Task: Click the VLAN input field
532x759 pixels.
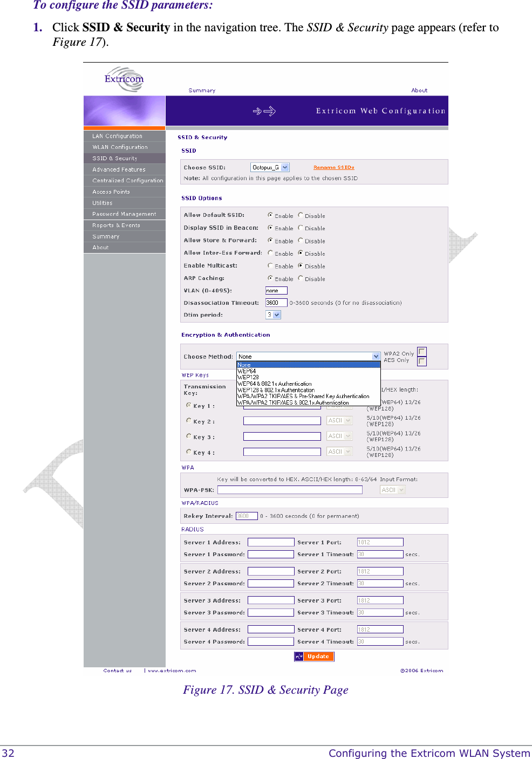Action: pyautogui.click(x=276, y=290)
